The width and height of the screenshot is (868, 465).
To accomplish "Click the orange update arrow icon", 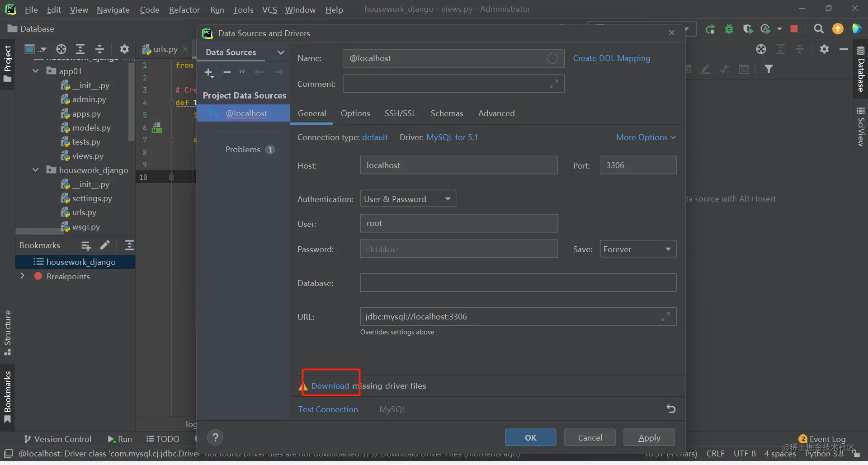I will click(x=838, y=29).
